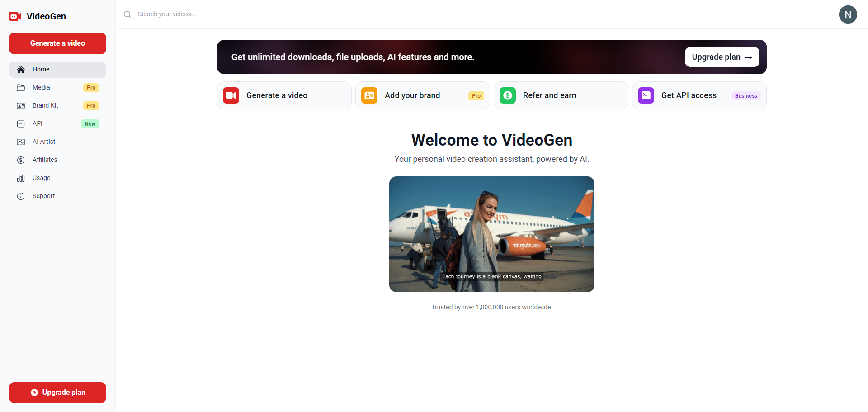This screenshot has height=412, width=868.
Task: Click the Home house icon in sidebar
Action: [x=21, y=70]
